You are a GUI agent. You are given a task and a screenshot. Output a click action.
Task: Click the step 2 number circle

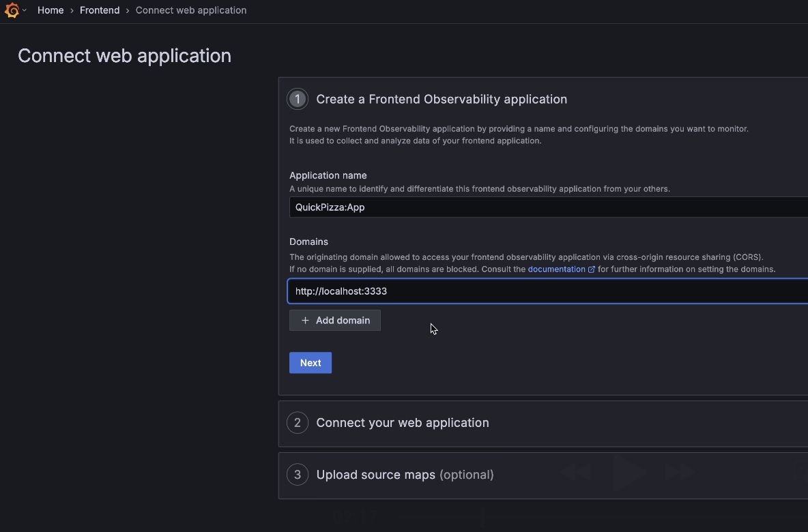298,423
